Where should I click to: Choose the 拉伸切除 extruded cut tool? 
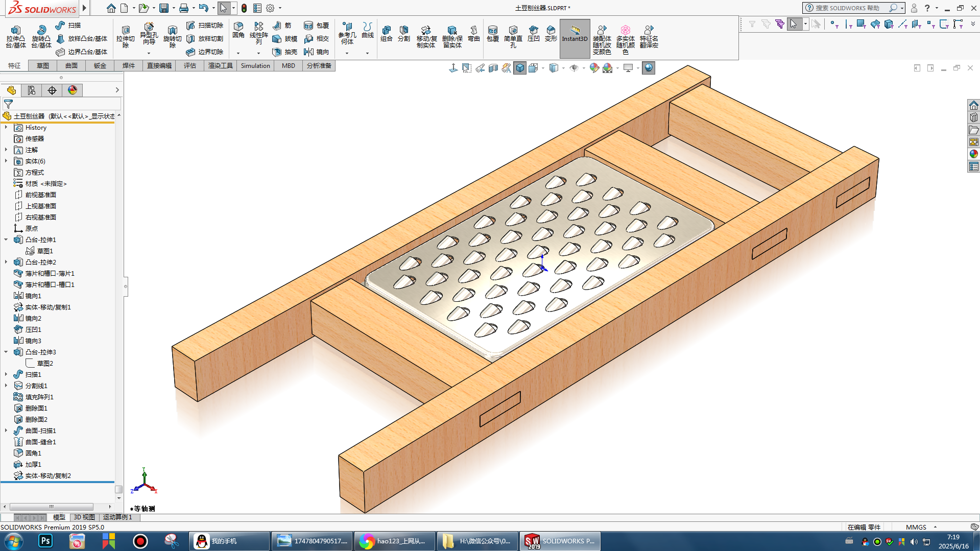coord(125,37)
